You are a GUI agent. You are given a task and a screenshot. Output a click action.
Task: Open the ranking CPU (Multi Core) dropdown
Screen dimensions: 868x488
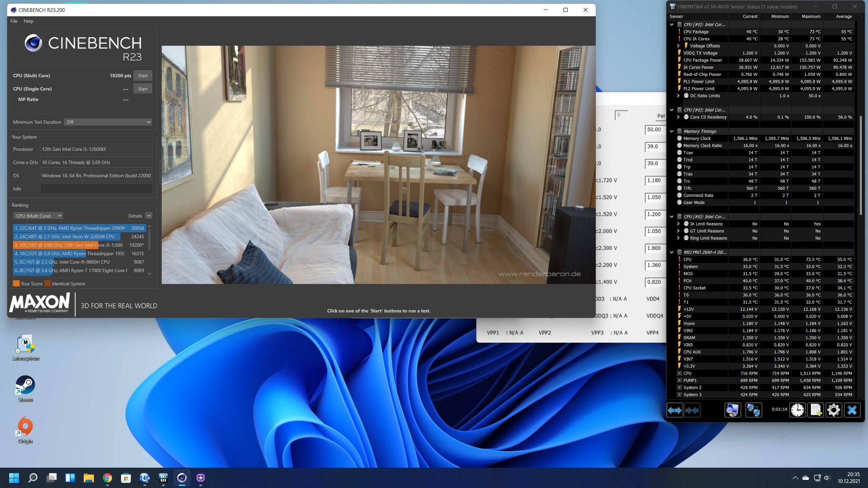pos(38,216)
